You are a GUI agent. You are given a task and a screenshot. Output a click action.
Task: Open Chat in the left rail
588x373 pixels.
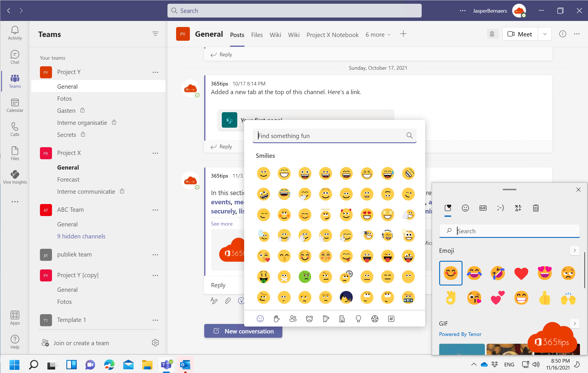(x=15, y=57)
